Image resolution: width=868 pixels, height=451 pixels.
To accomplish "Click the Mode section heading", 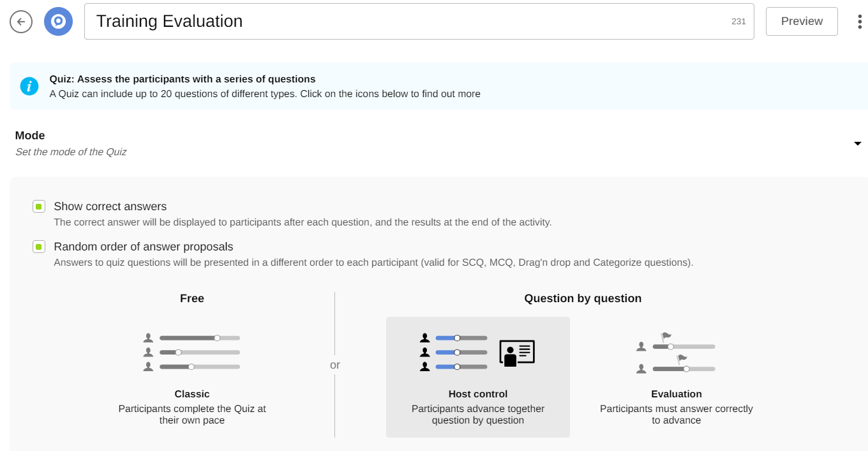I will (x=30, y=135).
